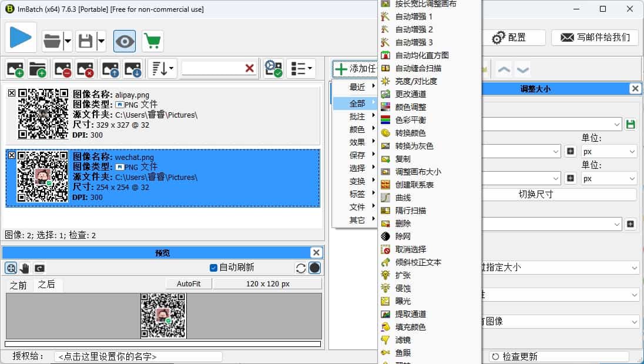Move the selected image down
The height and width of the screenshot is (364, 644).
coord(133,69)
